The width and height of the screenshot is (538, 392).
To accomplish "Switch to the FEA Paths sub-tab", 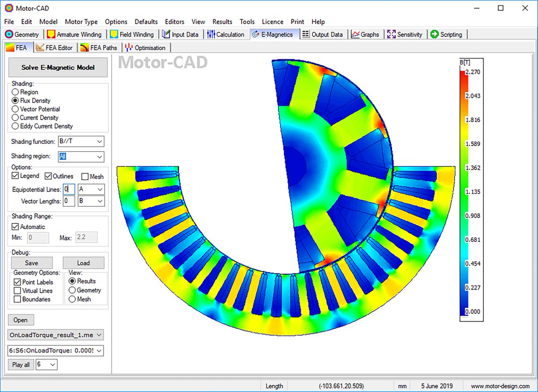I will [99, 48].
